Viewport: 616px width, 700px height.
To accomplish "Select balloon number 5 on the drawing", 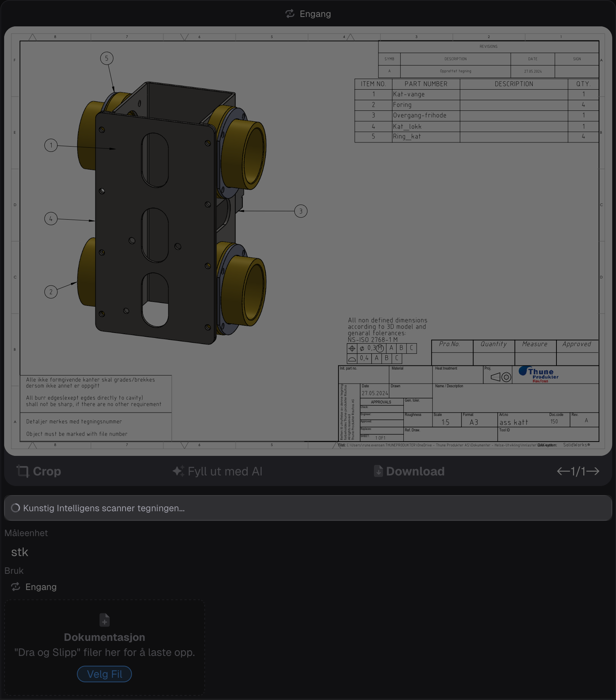I will [x=107, y=58].
